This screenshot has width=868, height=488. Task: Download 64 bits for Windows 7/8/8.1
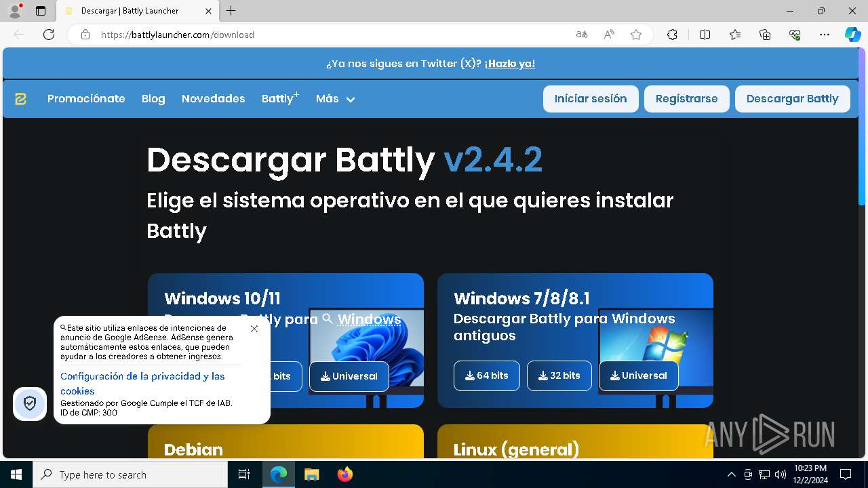pos(487,375)
